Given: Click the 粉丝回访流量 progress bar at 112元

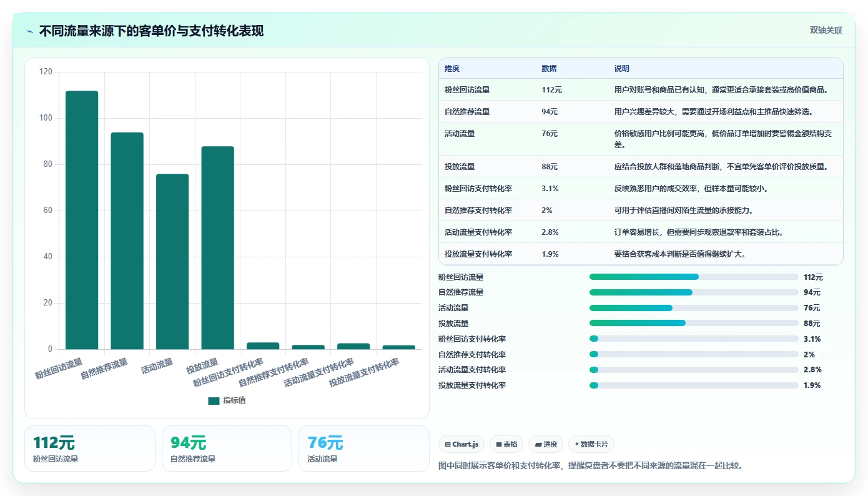Looking at the screenshot, I should pos(694,277).
